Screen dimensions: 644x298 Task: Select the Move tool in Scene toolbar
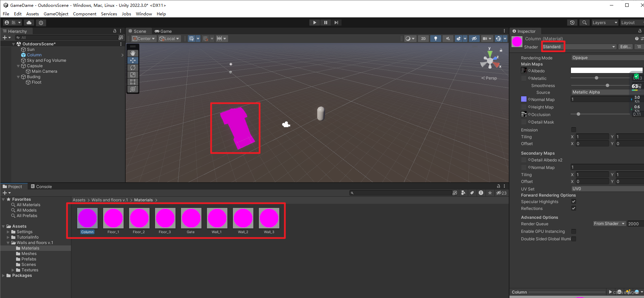pyautogui.click(x=133, y=60)
